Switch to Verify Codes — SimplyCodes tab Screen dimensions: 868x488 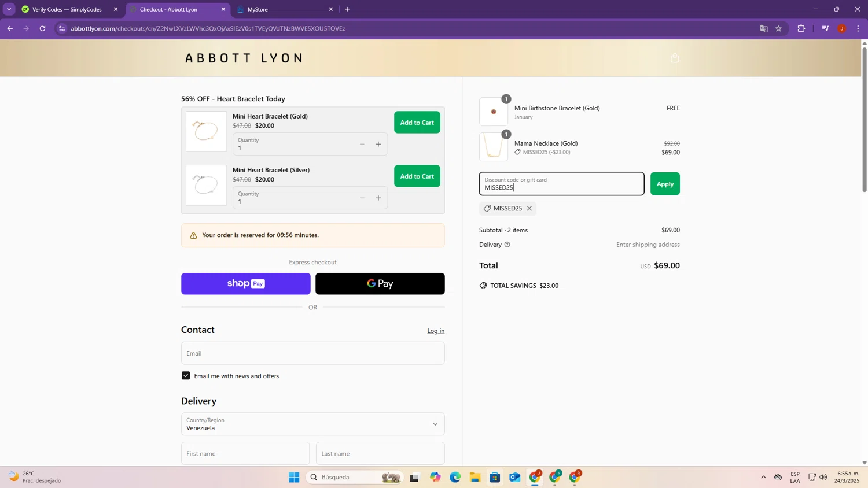pos(67,9)
